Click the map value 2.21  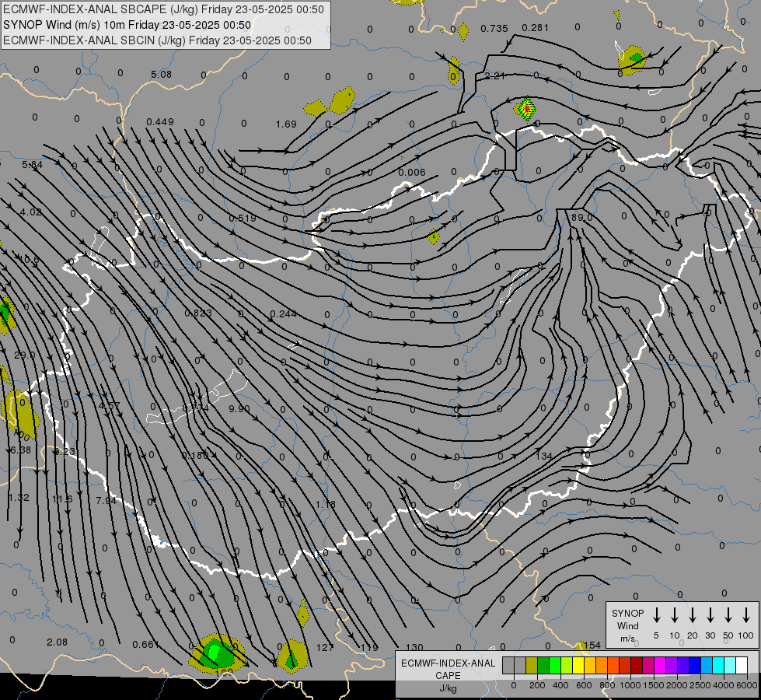click(x=495, y=75)
